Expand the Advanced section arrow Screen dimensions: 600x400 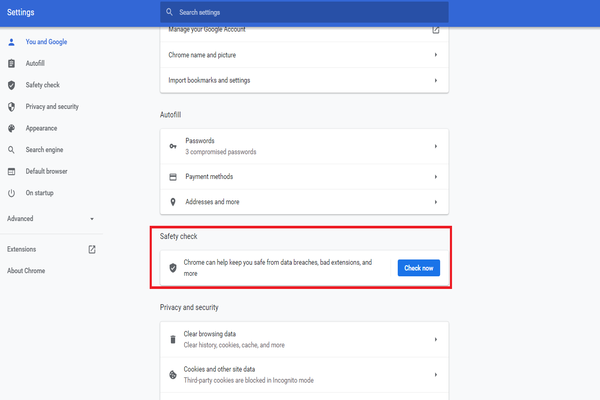pyautogui.click(x=92, y=219)
